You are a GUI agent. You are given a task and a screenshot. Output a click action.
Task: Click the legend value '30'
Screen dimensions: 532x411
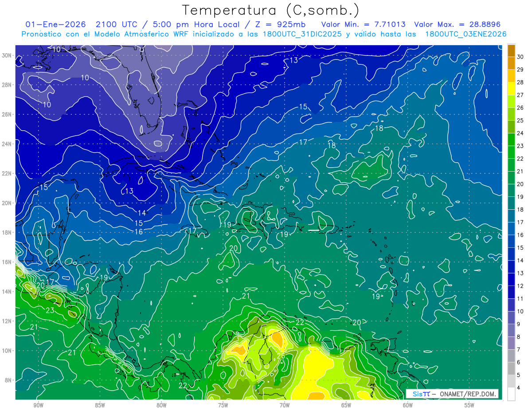pos(520,56)
